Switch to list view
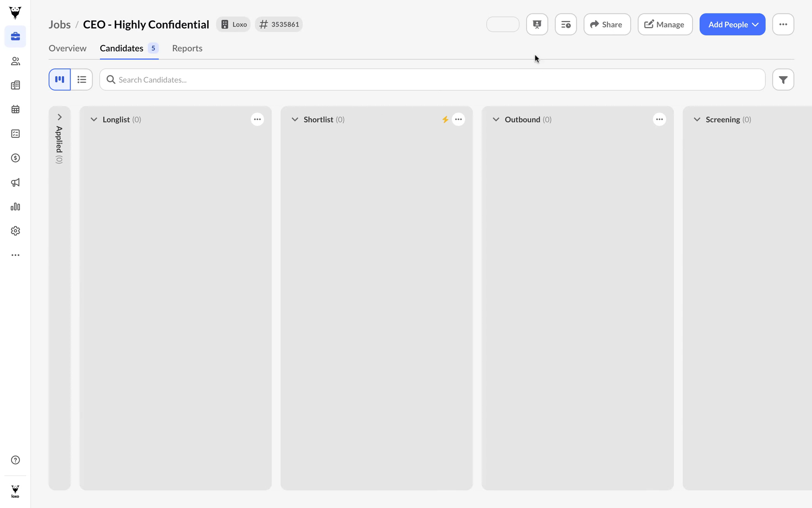This screenshot has height=508, width=812. 82,80
